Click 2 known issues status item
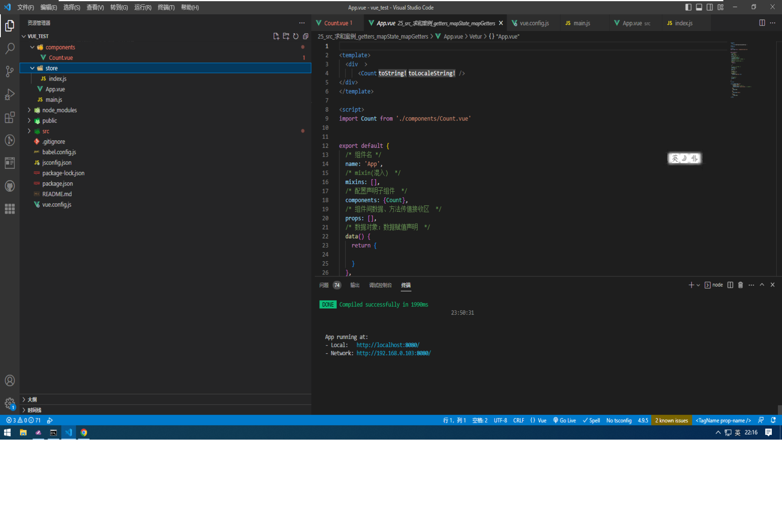This screenshot has height=532, width=782. (x=672, y=420)
